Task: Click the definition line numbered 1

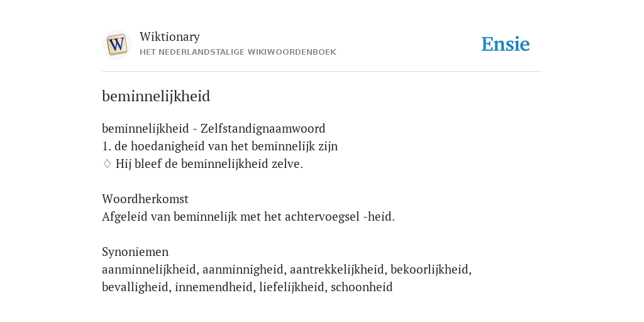Action: click(x=219, y=146)
